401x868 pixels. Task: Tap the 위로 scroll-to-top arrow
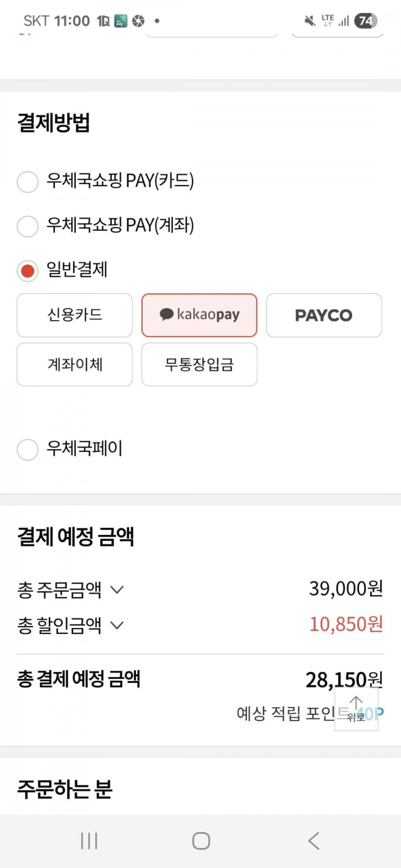(x=356, y=709)
